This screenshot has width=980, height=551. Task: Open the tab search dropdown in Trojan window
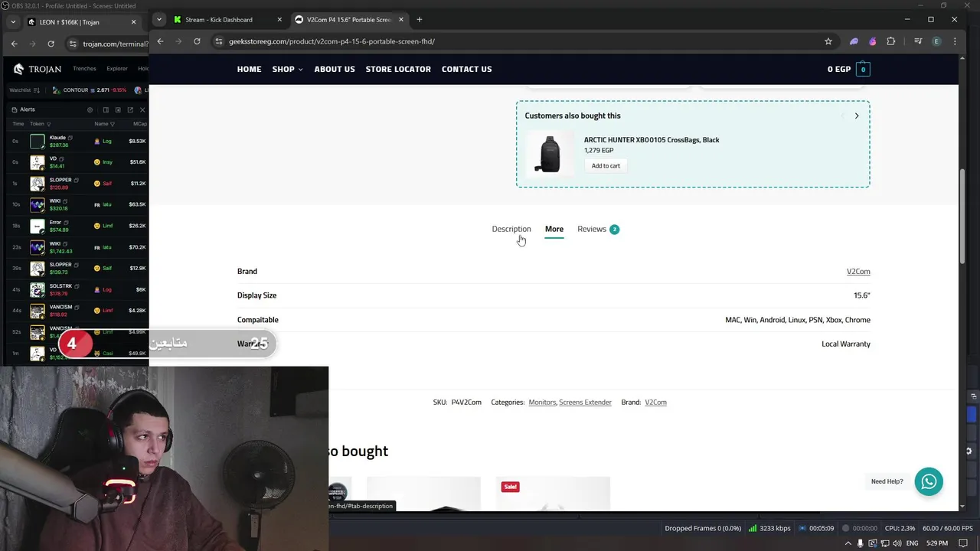point(13,22)
